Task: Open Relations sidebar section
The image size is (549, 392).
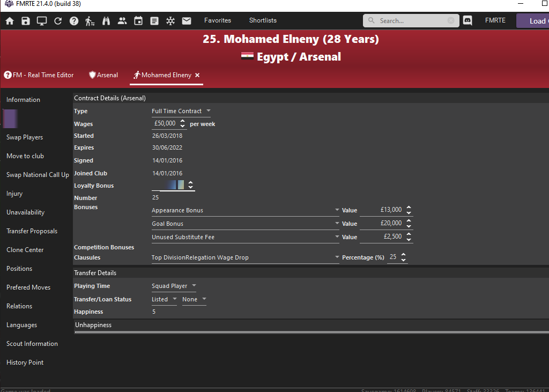Action: pos(19,306)
